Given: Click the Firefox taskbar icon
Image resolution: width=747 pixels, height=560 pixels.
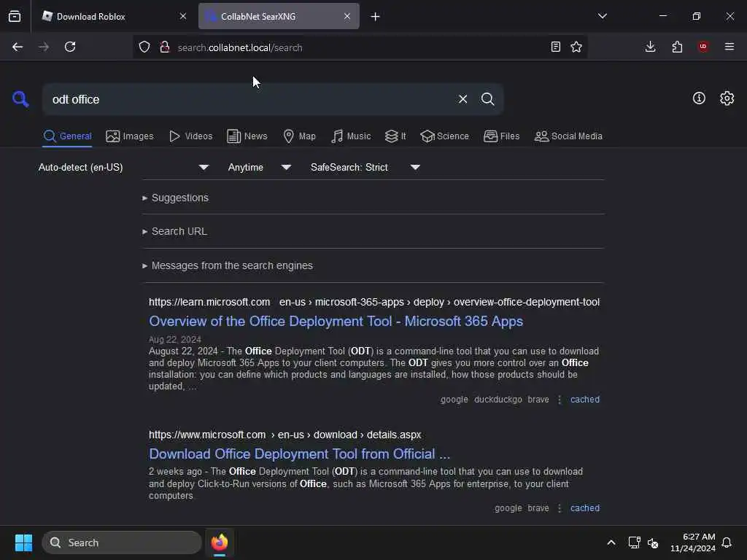Looking at the screenshot, I should [220, 542].
